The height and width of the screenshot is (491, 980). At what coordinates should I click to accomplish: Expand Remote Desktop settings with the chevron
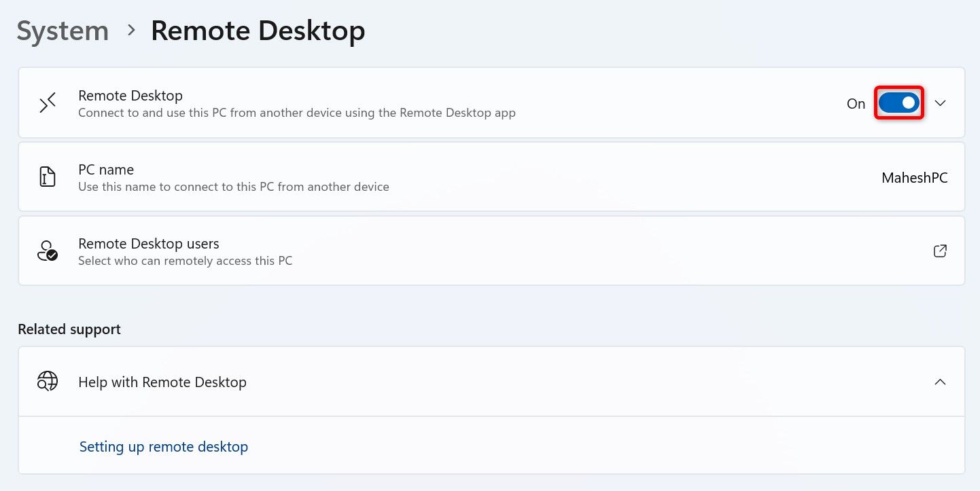940,103
